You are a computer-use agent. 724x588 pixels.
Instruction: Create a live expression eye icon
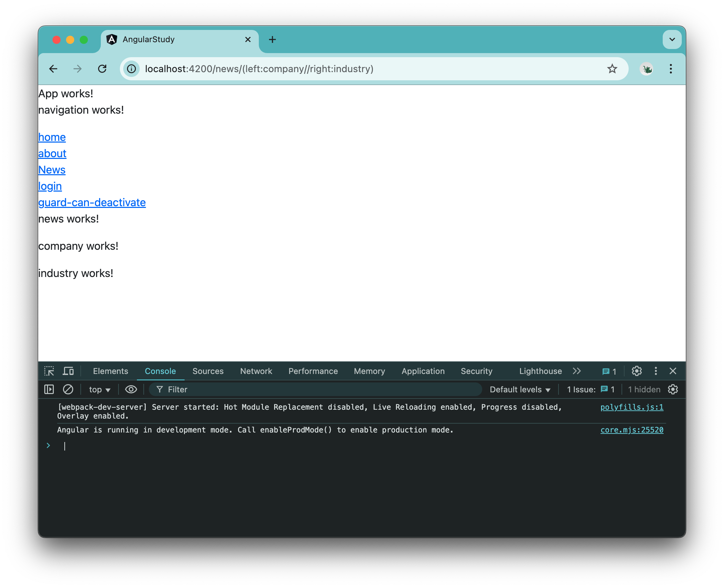point(131,389)
